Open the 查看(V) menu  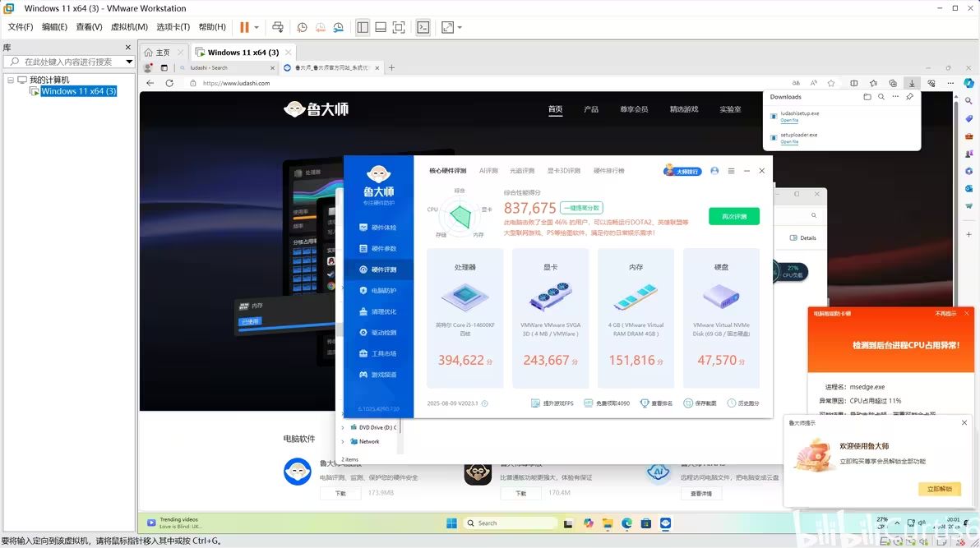(x=89, y=27)
